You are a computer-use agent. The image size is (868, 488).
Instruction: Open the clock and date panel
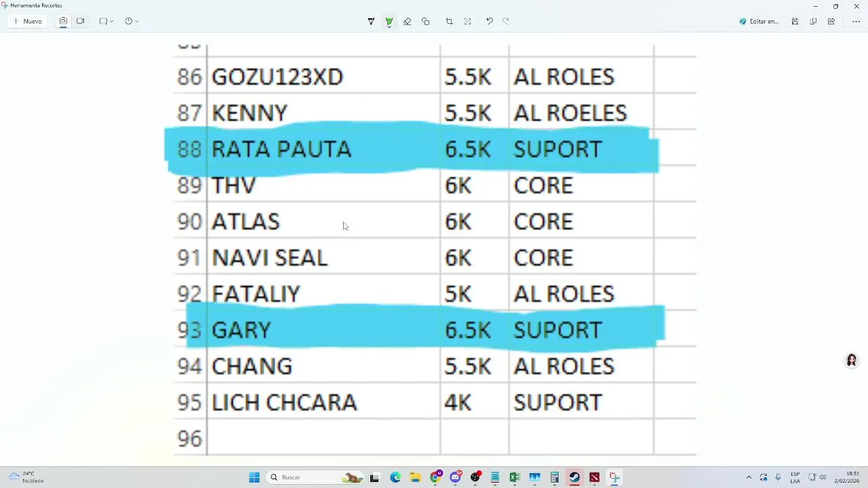(x=846, y=478)
